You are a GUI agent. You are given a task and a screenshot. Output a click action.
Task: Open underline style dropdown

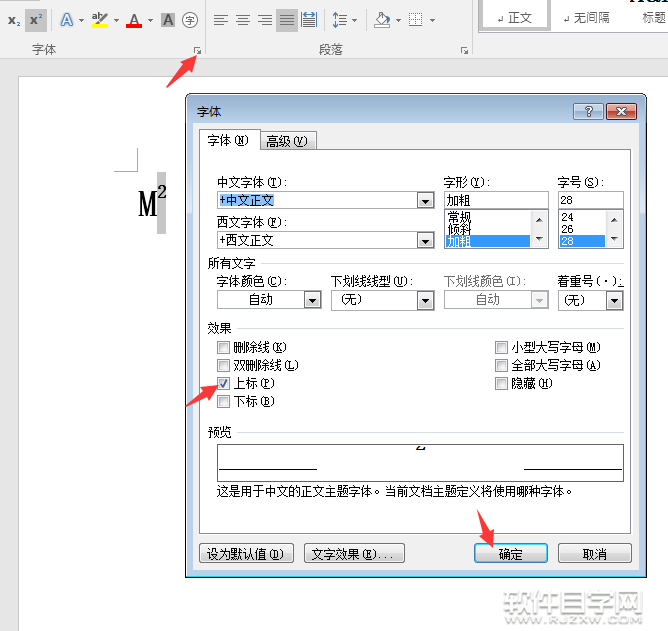click(x=425, y=300)
